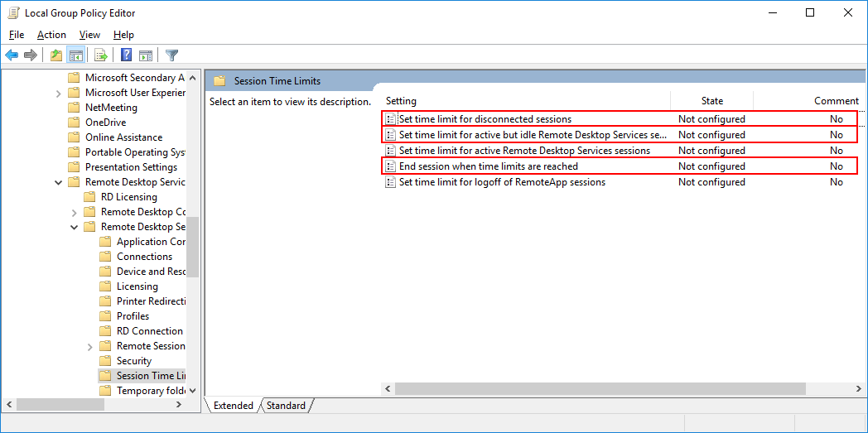Click the Up One Level folder icon
Viewport: 868px width, 433px height.
click(x=56, y=55)
